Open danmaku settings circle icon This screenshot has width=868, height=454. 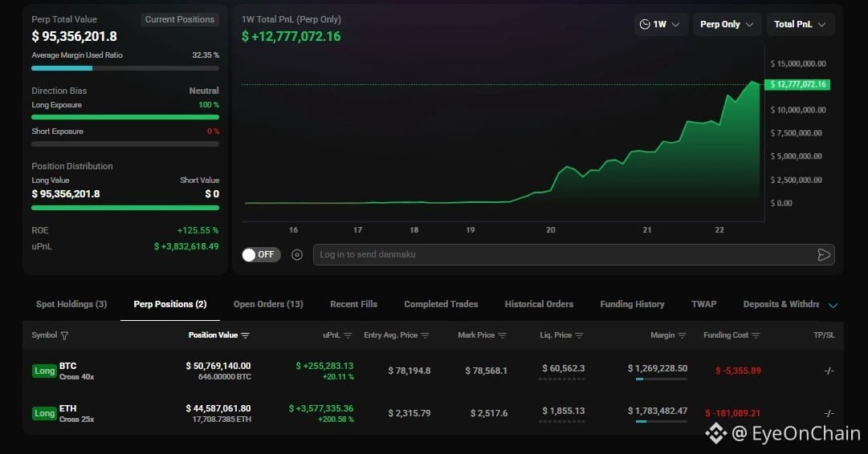pyautogui.click(x=297, y=254)
